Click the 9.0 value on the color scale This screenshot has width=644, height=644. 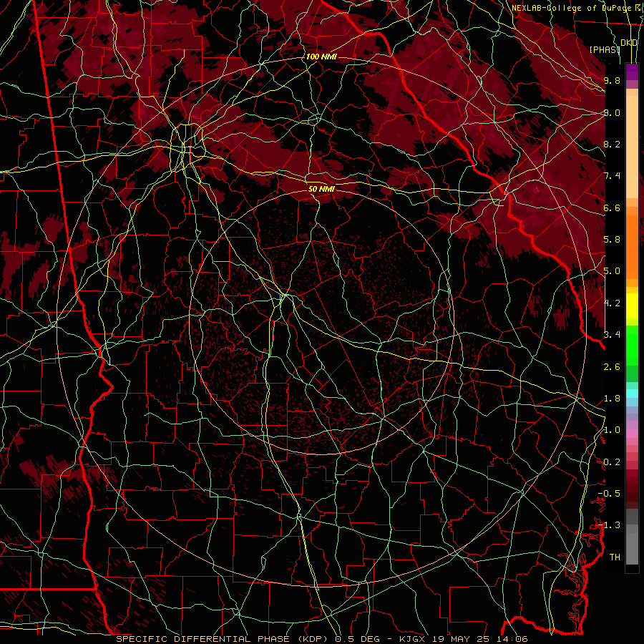pyautogui.click(x=612, y=112)
